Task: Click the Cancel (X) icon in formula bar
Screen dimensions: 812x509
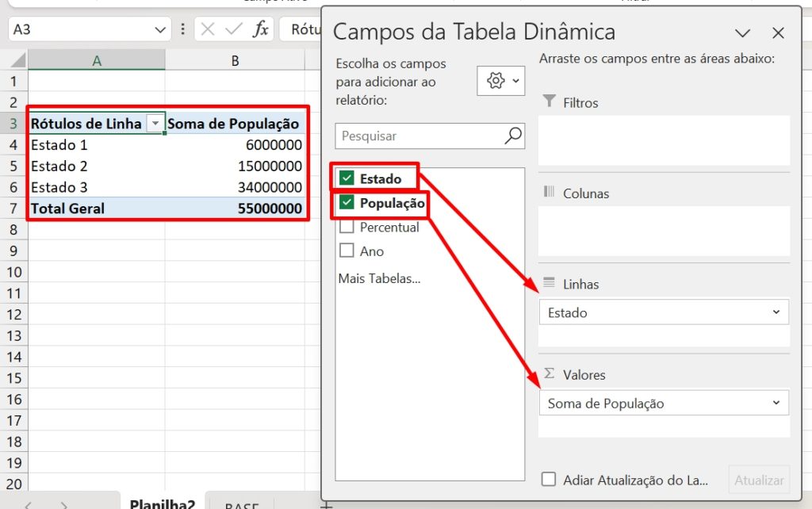Action: tap(208, 29)
